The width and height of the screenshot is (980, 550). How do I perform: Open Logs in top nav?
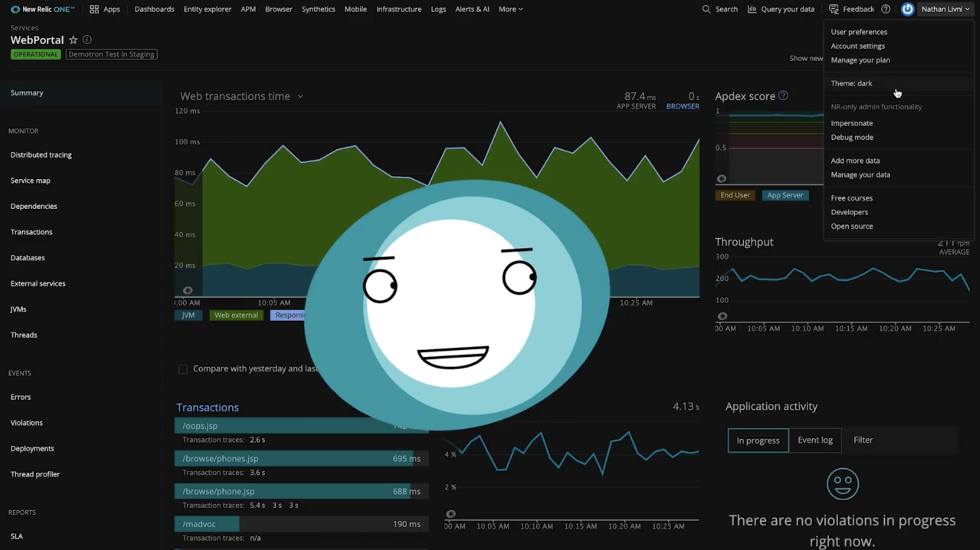pyautogui.click(x=438, y=9)
